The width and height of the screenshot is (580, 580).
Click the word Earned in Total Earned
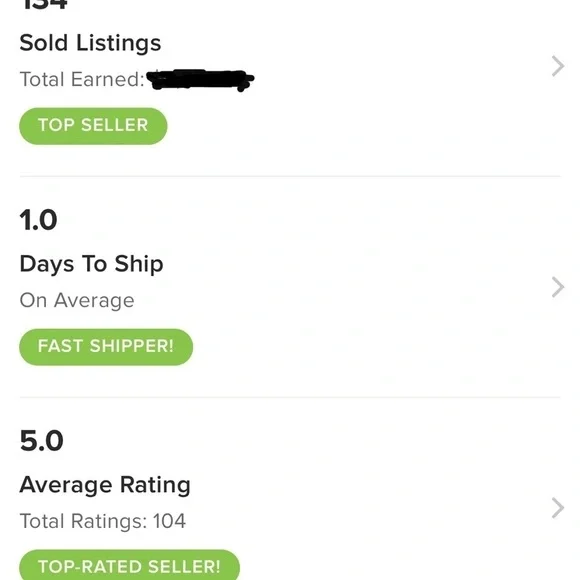point(108,79)
